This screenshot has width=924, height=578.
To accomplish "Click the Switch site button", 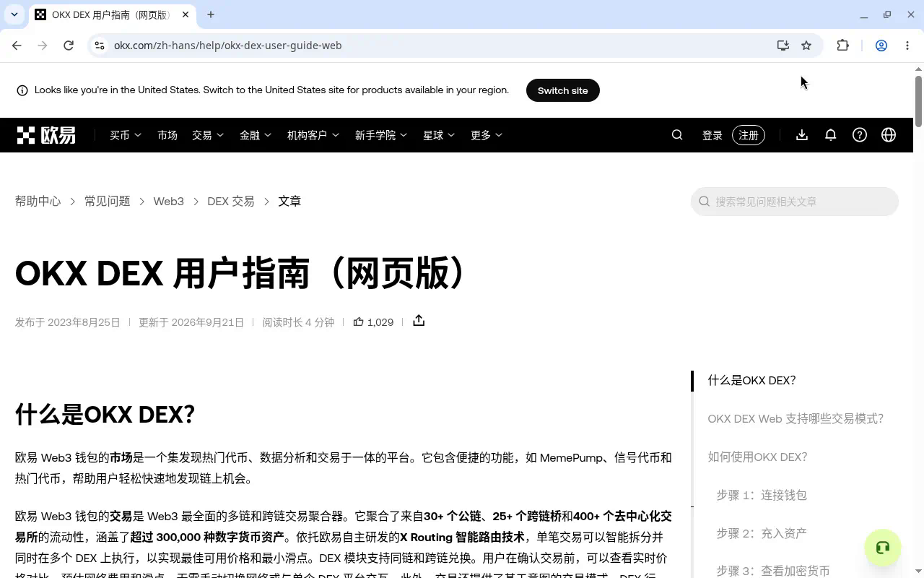I will click(x=563, y=90).
